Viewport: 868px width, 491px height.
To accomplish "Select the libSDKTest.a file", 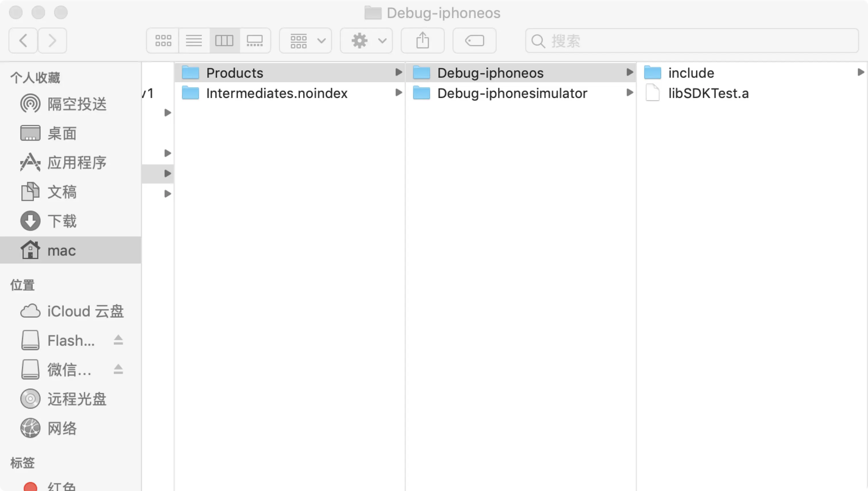I will (x=708, y=93).
